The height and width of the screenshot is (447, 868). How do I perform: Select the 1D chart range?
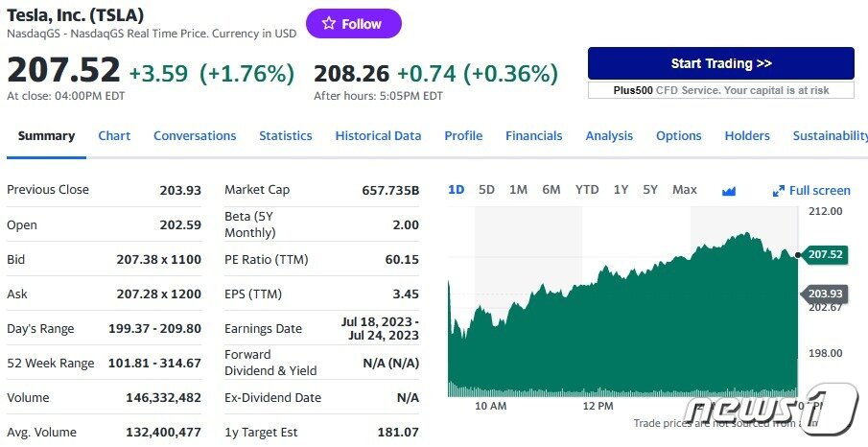[x=457, y=190]
